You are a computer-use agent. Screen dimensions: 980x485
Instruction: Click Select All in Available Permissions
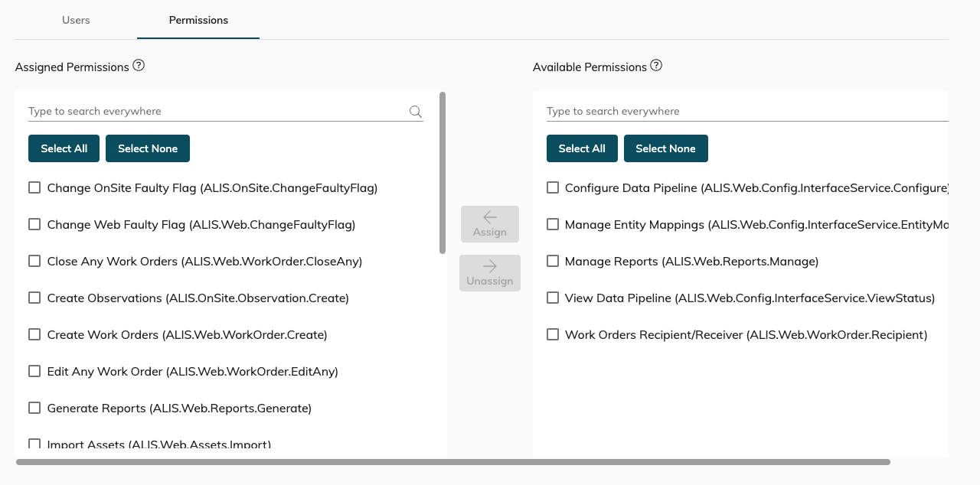tap(582, 148)
